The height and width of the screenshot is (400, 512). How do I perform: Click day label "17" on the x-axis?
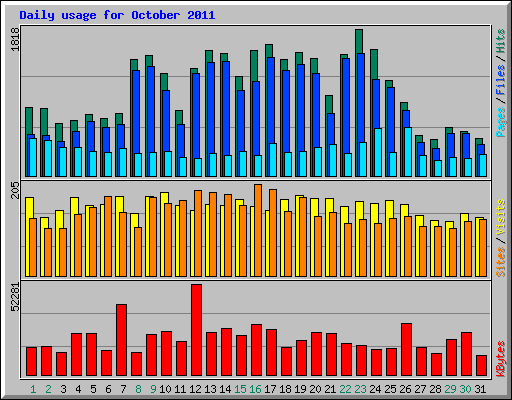(x=270, y=389)
